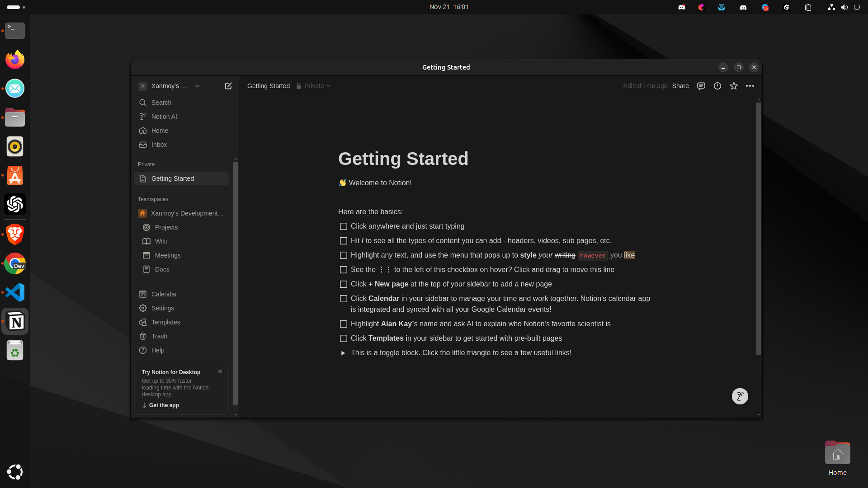This screenshot has width=868, height=488.
Task: Expand the toggle block triangle
Action: (x=343, y=353)
